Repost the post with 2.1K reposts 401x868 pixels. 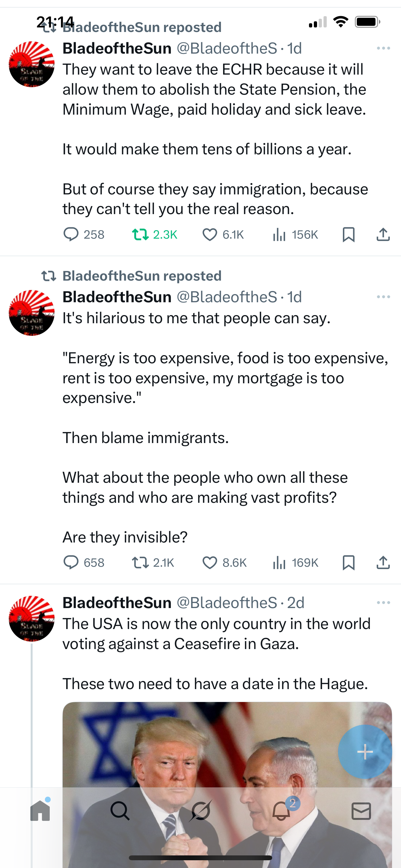(x=140, y=563)
